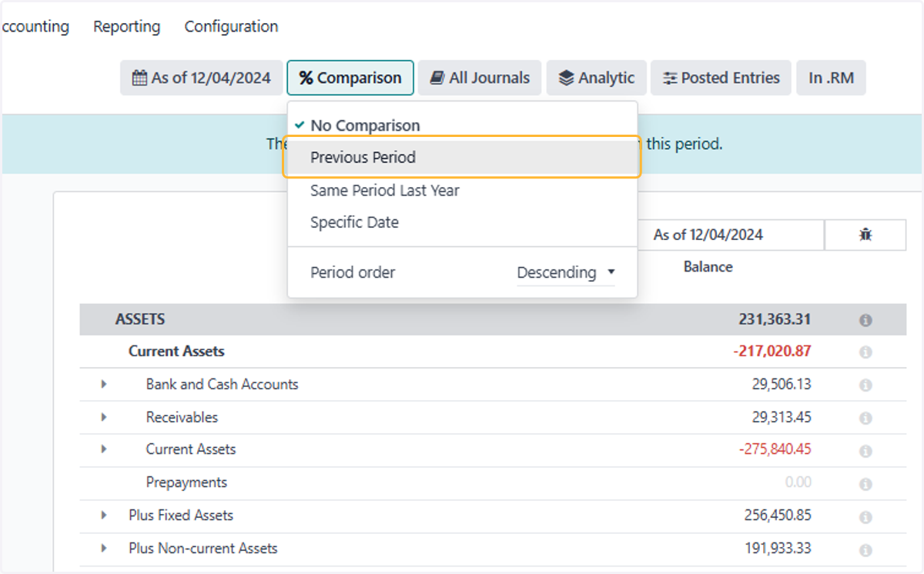
Task: Click the calendar icon in date filter
Action: [139, 78]
